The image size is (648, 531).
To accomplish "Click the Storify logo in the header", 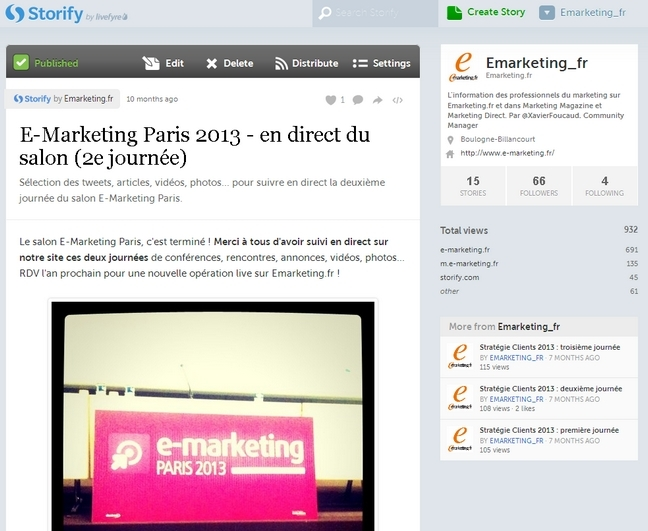I will [x=44, y=13].
